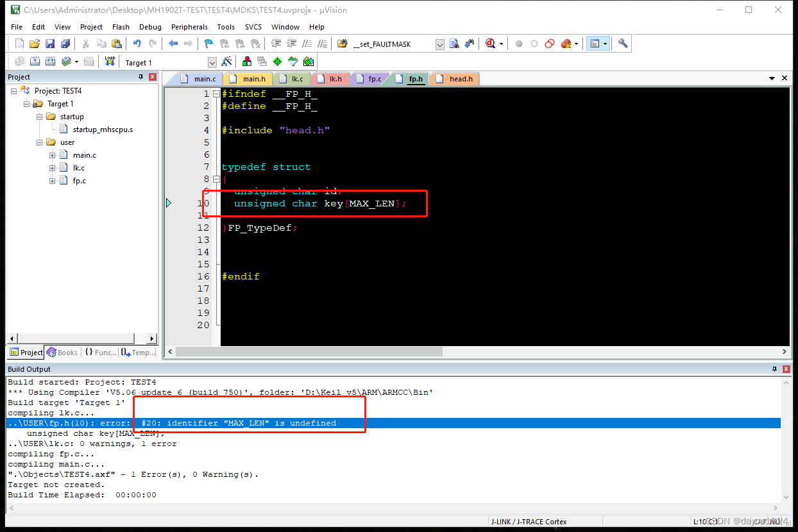
Task: Launch the Pack Installer
Action: [x=309, y=62]
